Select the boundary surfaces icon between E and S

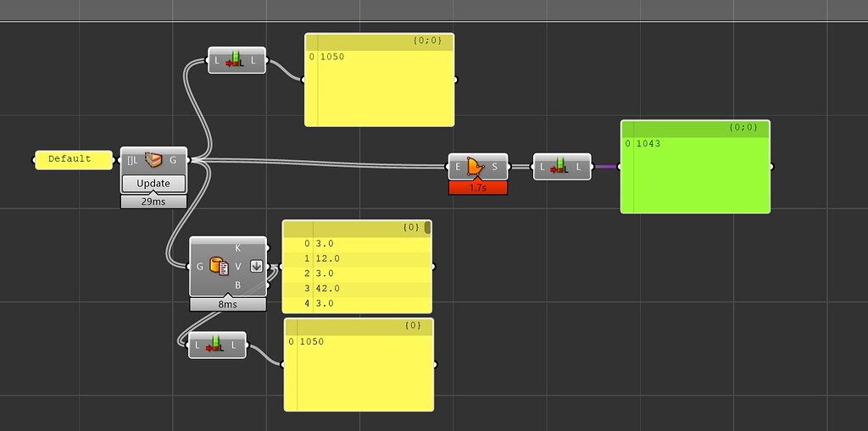[x=476, y=167]
